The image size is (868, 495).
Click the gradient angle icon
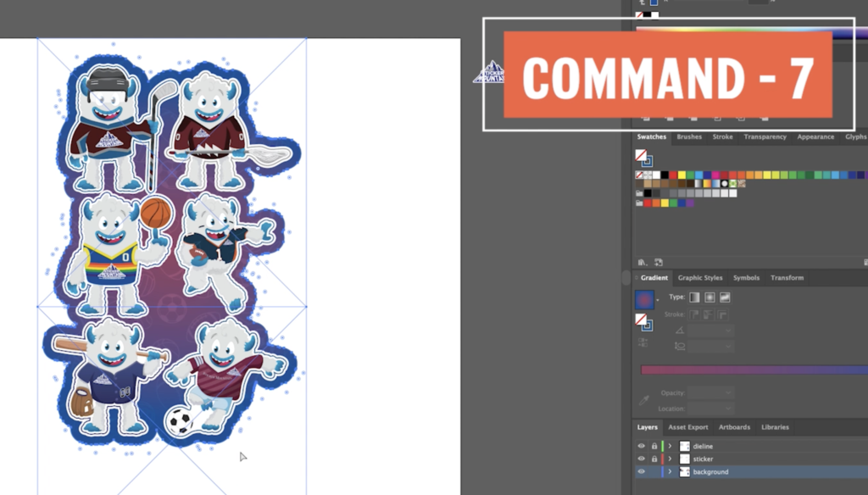point(680,330)
